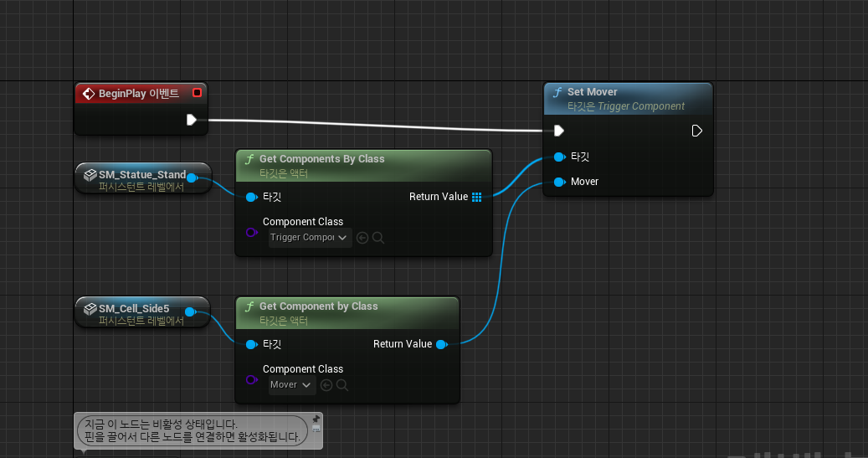
Task: Click the pin icon on the disabled-node comment bubble
Action: pos(316,419)
